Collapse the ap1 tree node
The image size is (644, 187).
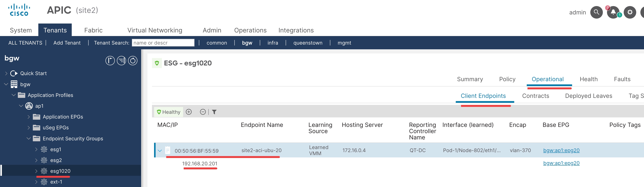click(x=21, y=106)
